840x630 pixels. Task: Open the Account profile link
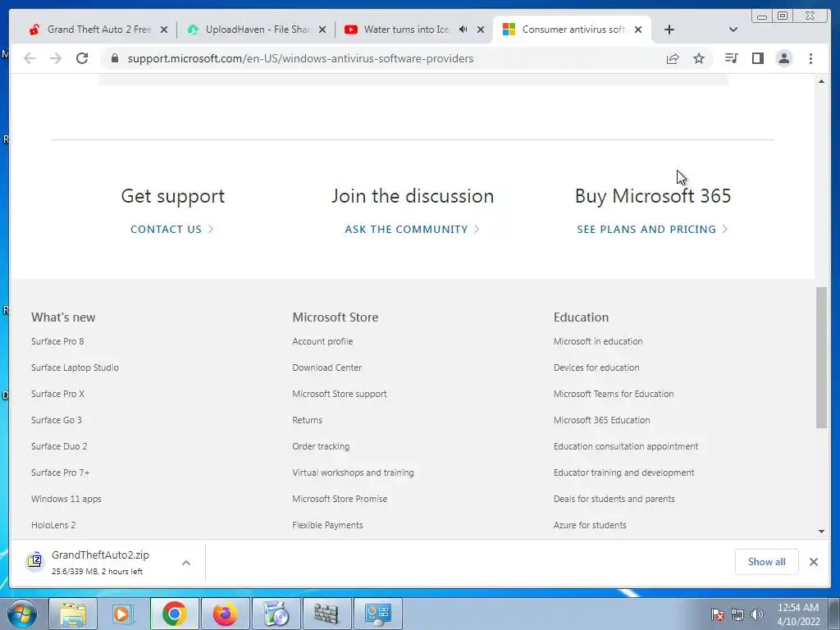tap(322, 341)
